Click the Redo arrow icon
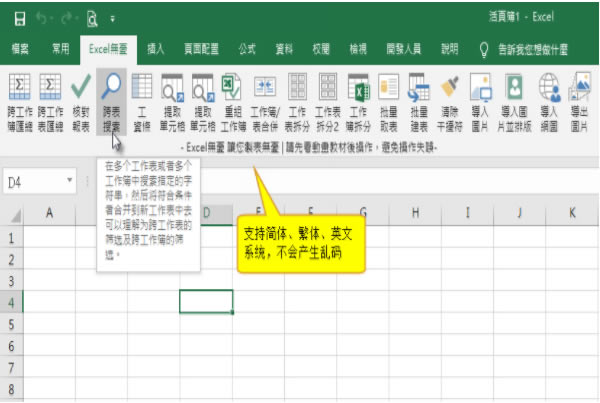 67,18
